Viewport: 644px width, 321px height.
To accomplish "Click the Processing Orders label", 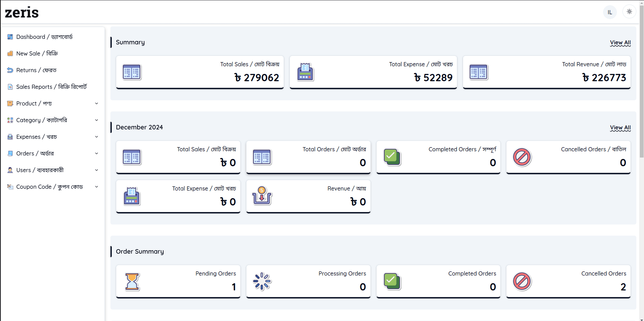I will pyautogui.click(x=342, y=273).
